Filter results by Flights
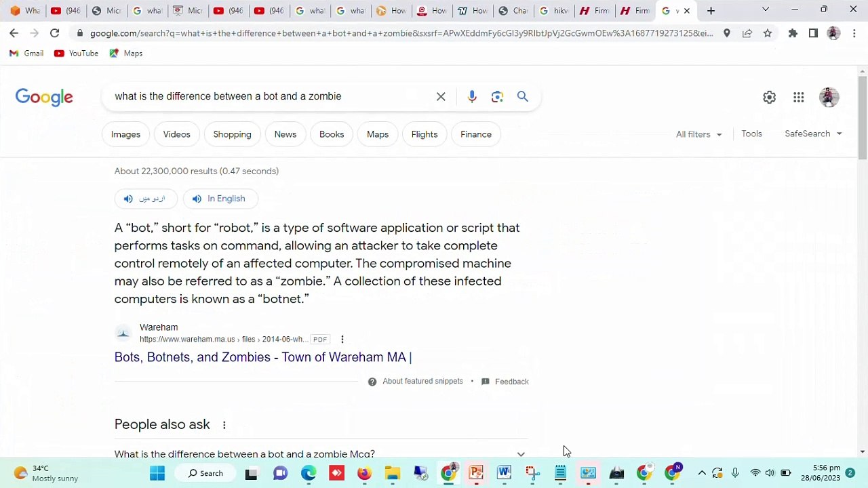868x488 pixels. click(425, 134)
